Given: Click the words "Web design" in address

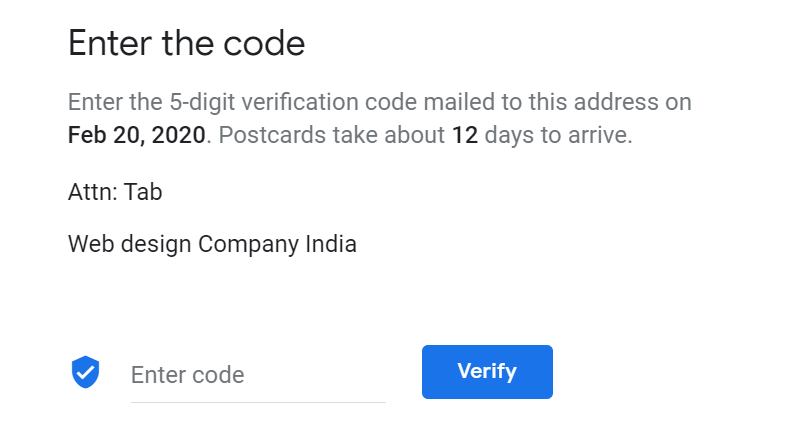Looking at the screenshot, I should tap(129, 245).
